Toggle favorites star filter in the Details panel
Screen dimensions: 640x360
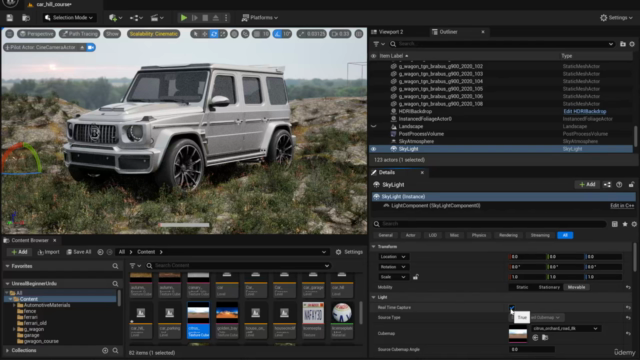pos(624,224)
